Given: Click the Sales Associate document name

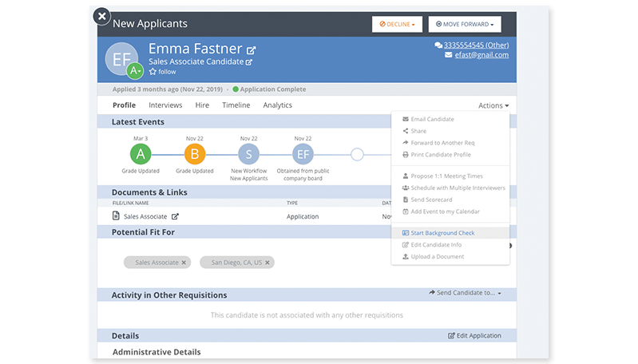Looking at the screenshot, I should pos(145,216).
